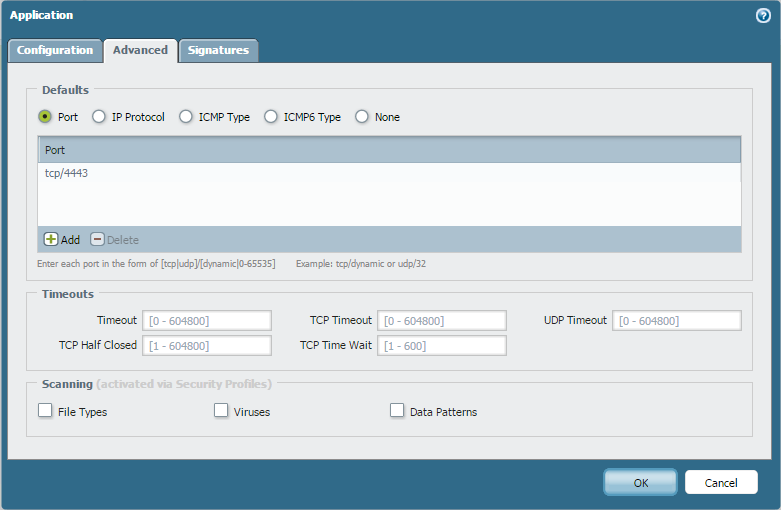Select the Port radio button

(x=45, y=117)
